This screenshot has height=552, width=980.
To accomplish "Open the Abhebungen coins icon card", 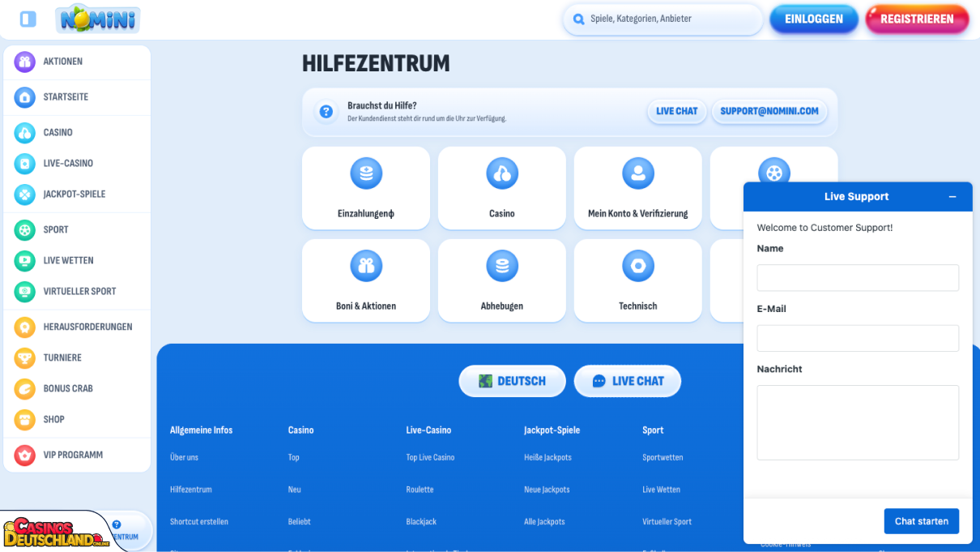I will click(502, 266).
